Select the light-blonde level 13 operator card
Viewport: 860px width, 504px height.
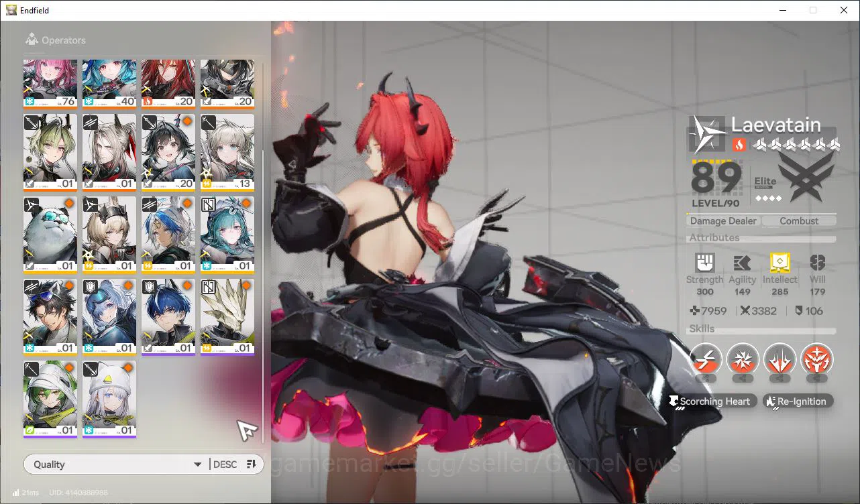(227, 152)
